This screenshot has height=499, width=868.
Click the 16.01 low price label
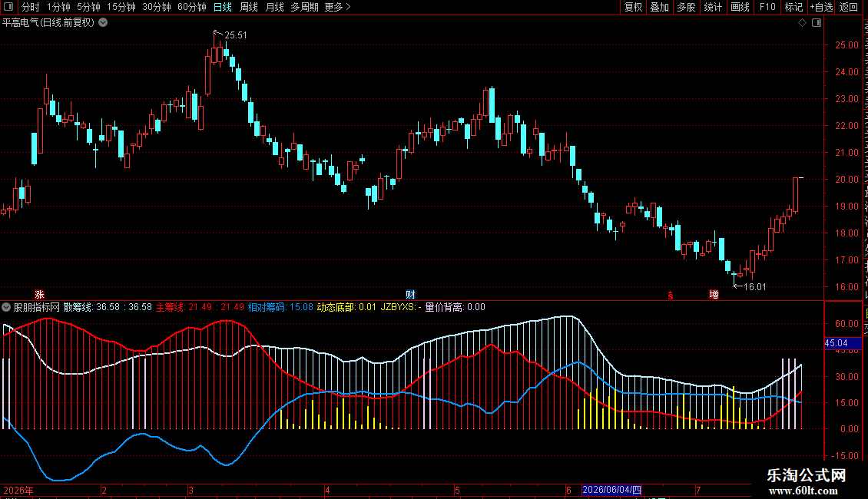(754, 286)
